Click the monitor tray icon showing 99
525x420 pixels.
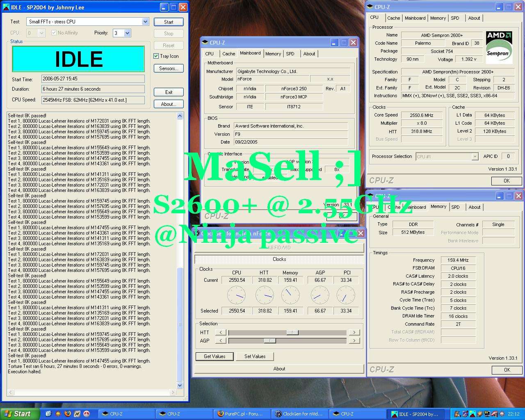487,414
